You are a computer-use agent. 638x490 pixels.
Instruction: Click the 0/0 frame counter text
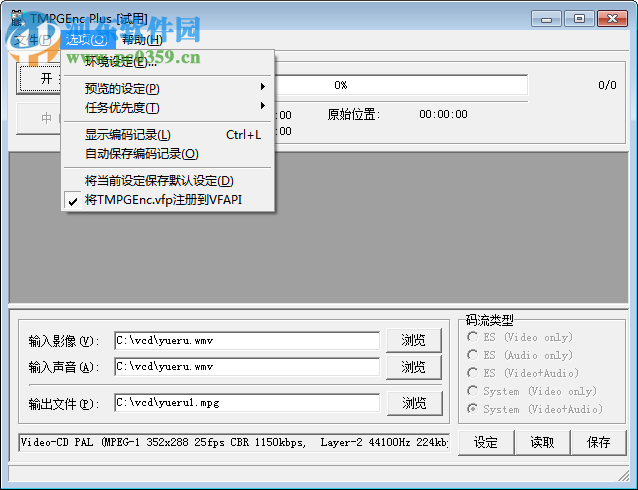click(x=607, y=85)
